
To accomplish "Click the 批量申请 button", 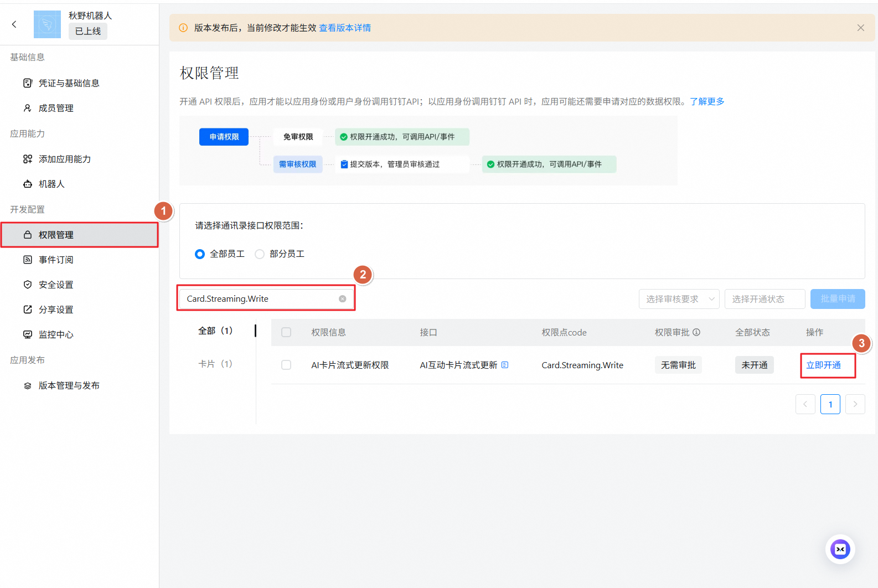I will [x=838, y=299].
